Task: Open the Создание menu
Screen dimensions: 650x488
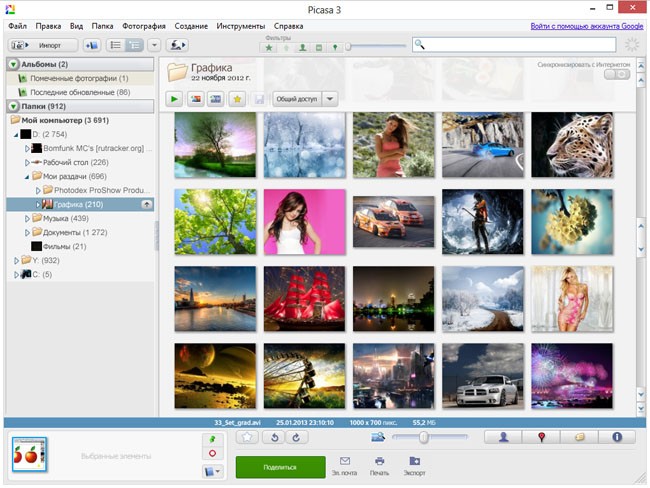Action: tap(191, 26)
